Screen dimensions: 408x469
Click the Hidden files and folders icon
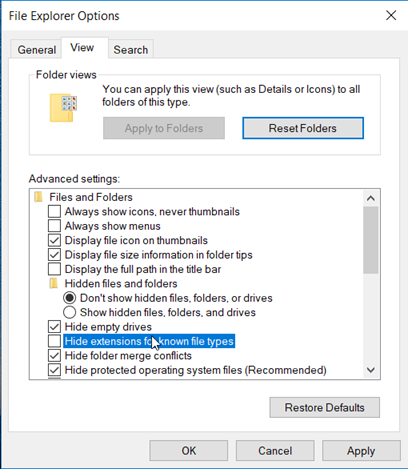[x=54, y=284]
